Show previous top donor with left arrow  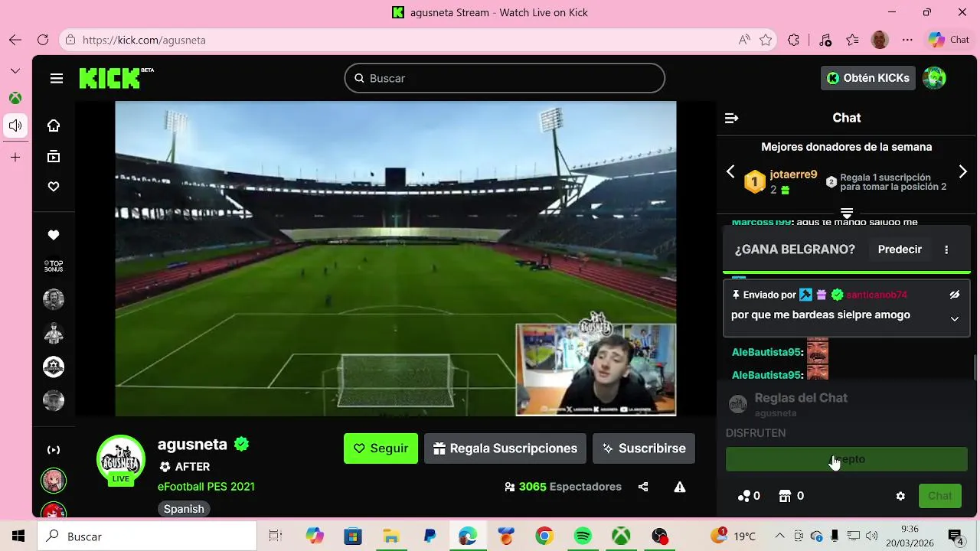pyautogui.click(x=730, y=171)
